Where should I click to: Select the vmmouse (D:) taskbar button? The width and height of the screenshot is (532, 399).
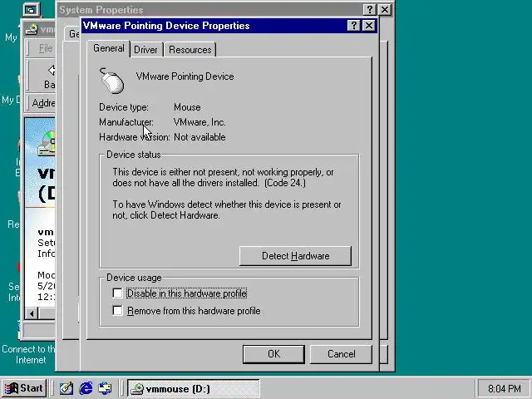coord(194,388)
